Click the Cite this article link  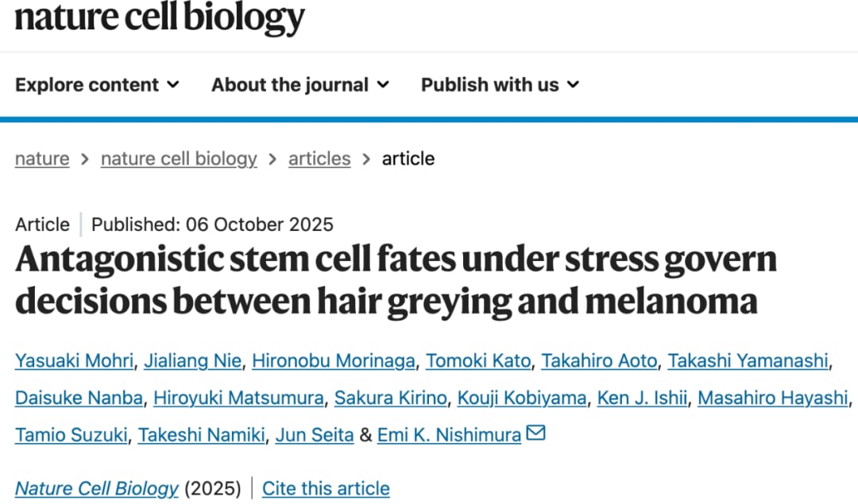(326, 488)
